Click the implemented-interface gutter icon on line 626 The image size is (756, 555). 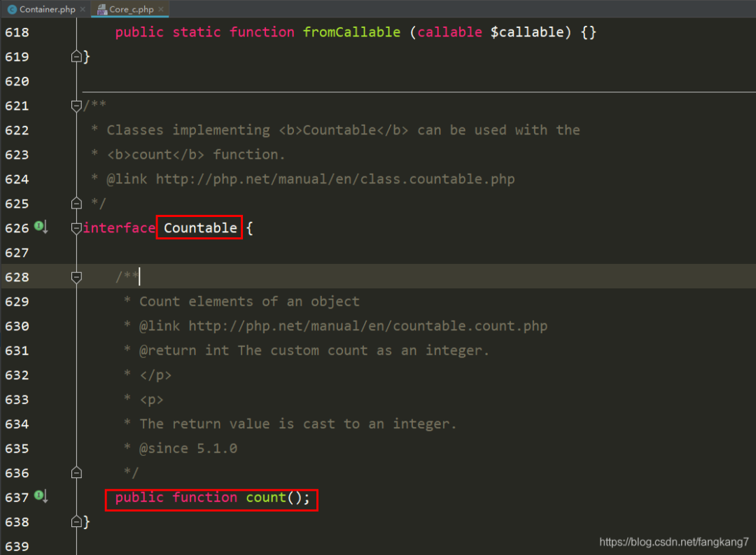coord(41,227)
